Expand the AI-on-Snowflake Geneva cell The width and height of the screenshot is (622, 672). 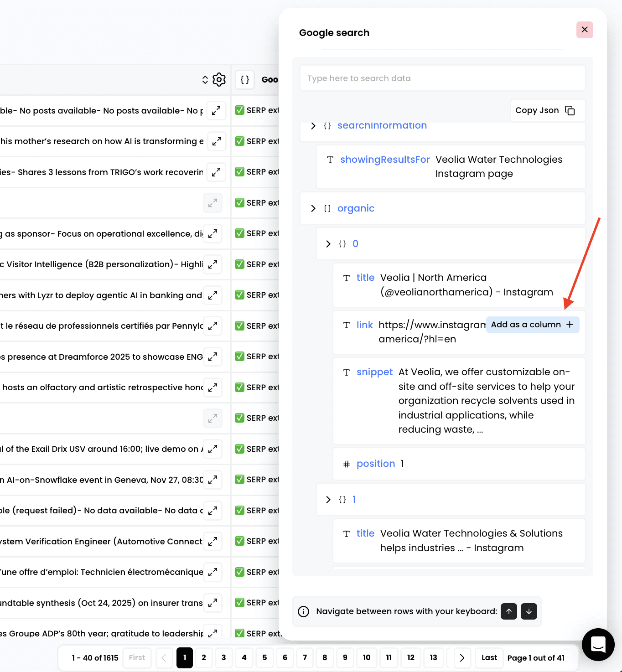(213, 480)
